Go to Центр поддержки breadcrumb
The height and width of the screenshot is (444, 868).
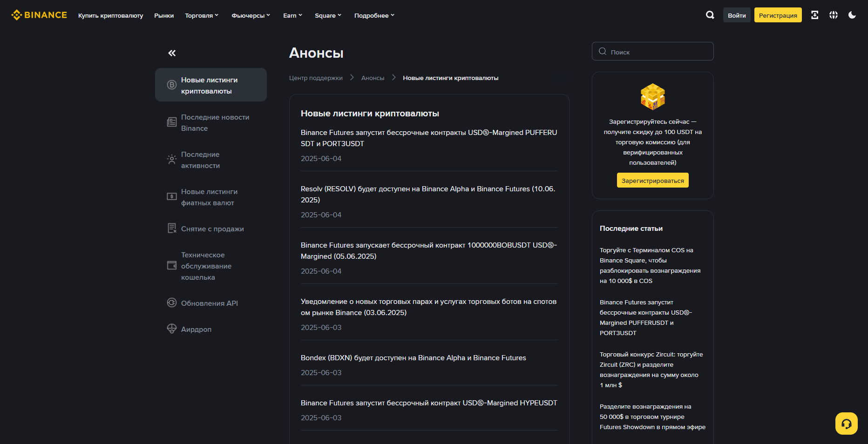[x=316, y=78]
